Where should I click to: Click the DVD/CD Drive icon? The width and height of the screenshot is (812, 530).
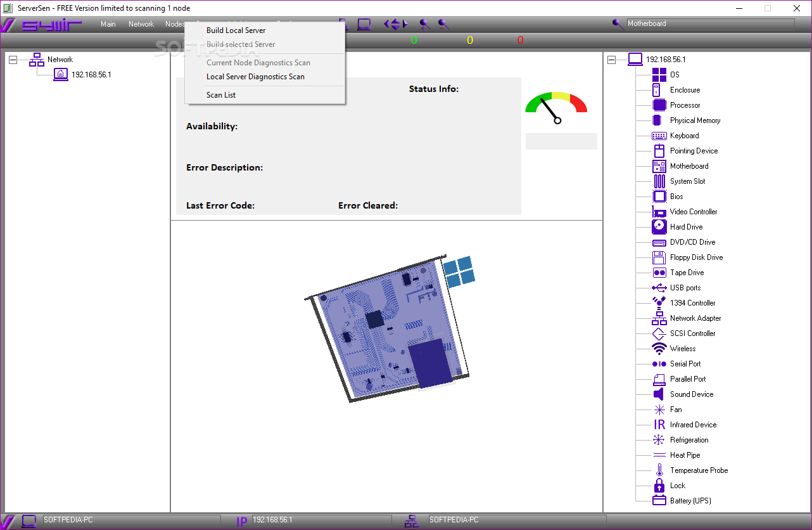pos(659,242)
